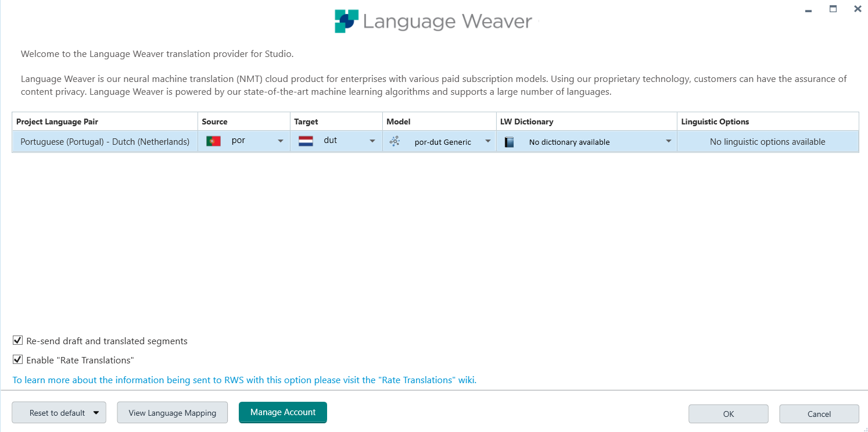Image resolution: width=868 pixels, height=432 pixels.
Task: Confirm with the OK button
Action: point(729,414)
